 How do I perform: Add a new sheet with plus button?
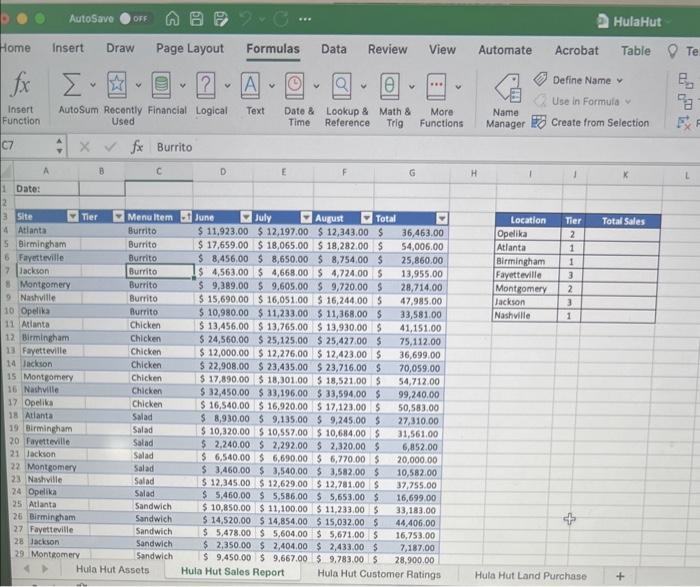click(620, 576)
